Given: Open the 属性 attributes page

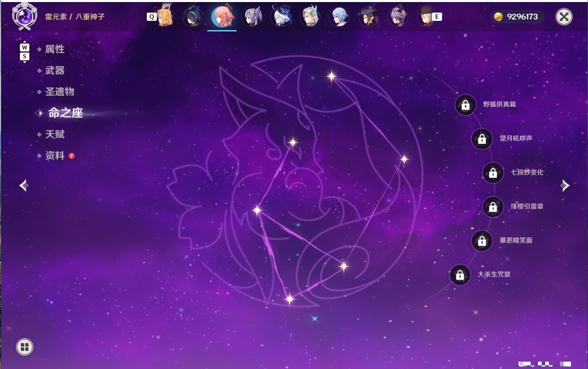Looking at the screenshot, I should (x=55, y=49).
